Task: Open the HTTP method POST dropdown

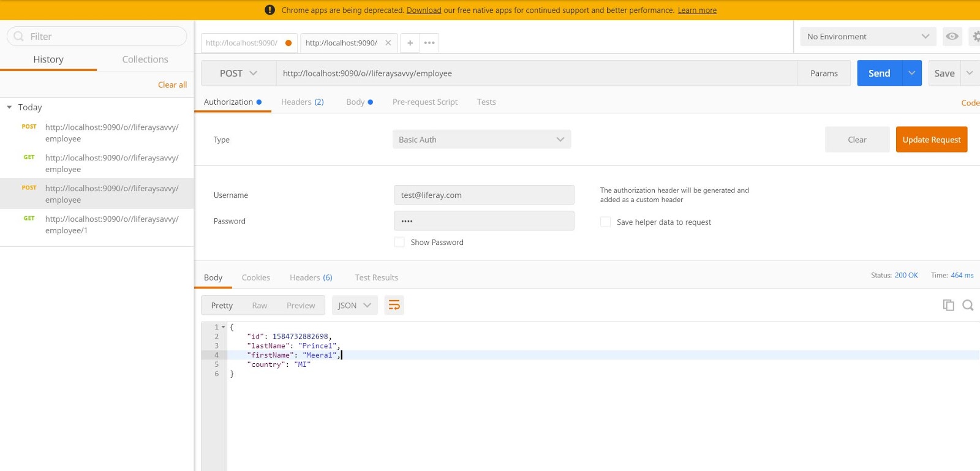Action: tap(238, 73)
